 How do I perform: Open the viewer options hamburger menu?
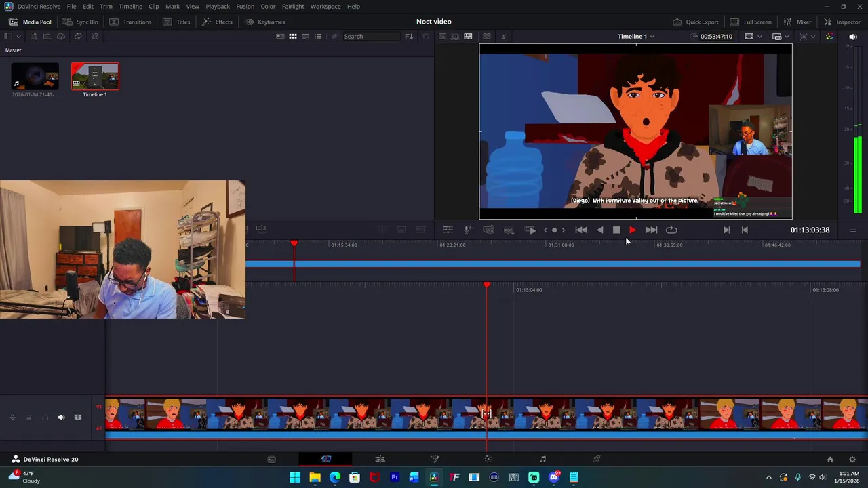pyautogui.click(x=853, y=230)
